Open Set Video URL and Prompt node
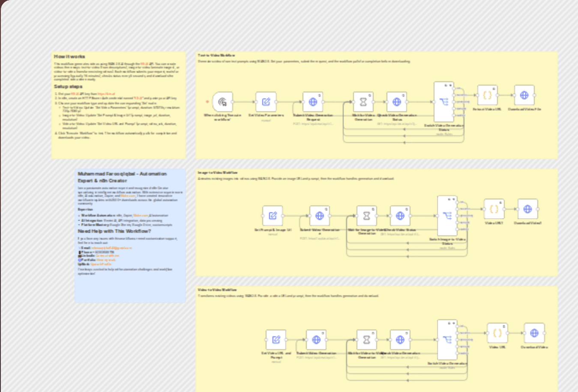This screenshot has width=578, height=392. (276, 340)
